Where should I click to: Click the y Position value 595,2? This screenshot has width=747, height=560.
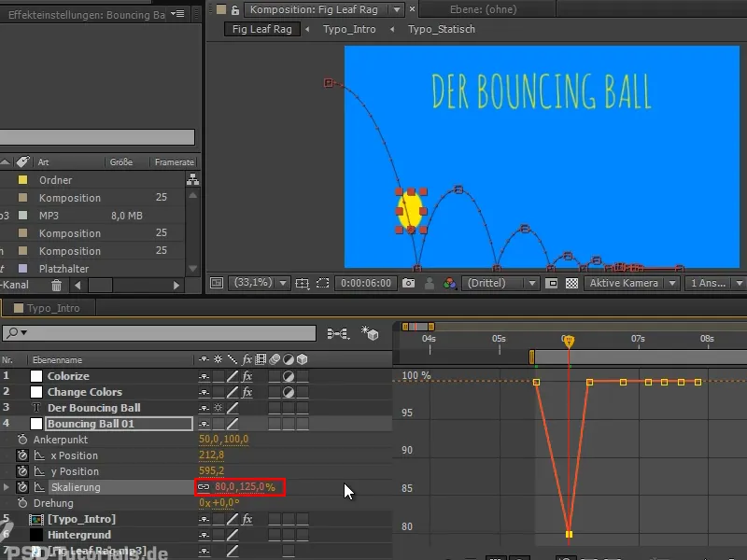pyautogui.click(x=211, y=471)
